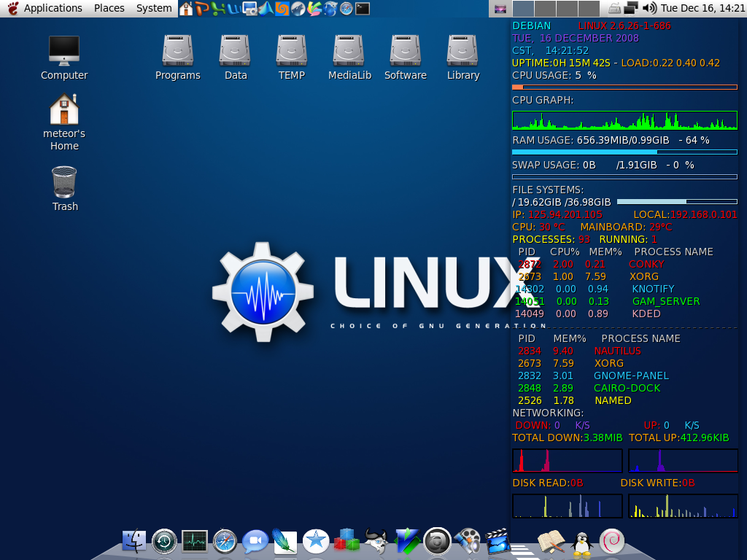Screen dimensions: 747x560
Task: Select the TEMP drive icon
Action: (292, 58)
